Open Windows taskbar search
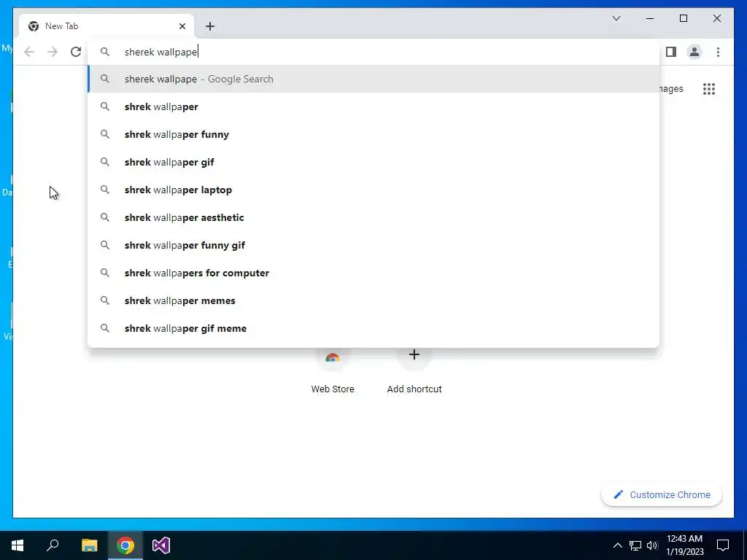 53,545
